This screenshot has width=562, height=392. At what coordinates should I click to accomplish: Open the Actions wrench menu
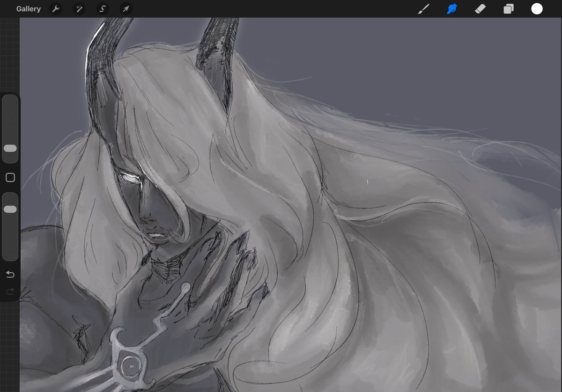[x=56, y=9]
